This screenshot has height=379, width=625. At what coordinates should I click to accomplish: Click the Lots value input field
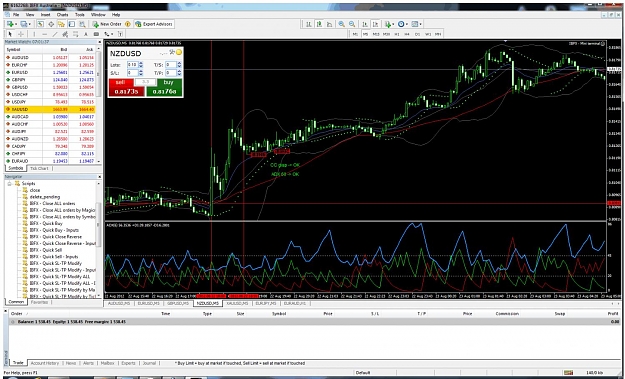(133, 65)
